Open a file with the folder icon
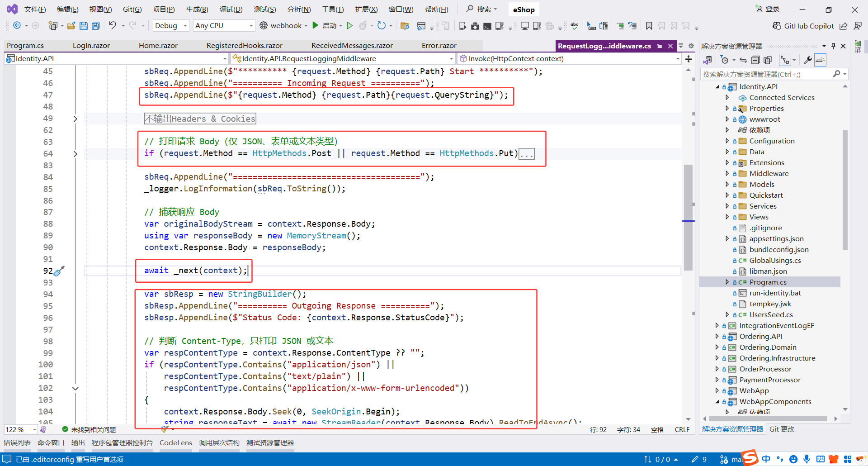Viewport: 868px width, 466px height. click(71, 26)
